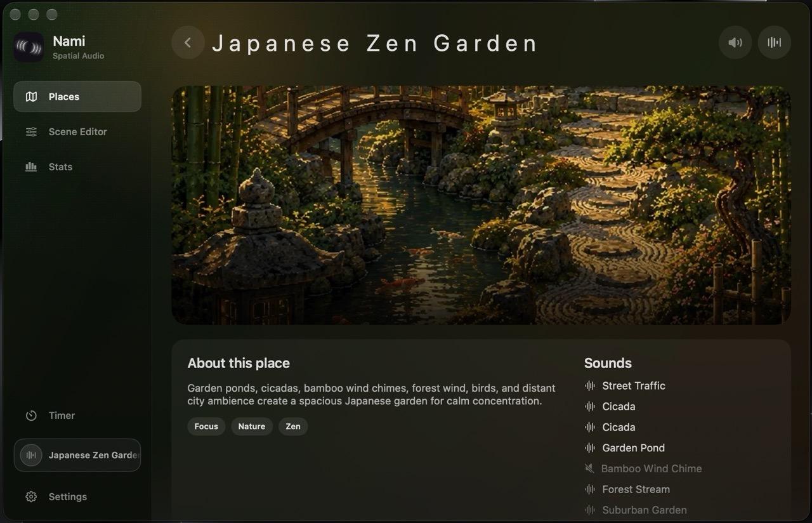Click the Street Traffic label
This screenshot has height=523, width=812.
pos(634,385)
